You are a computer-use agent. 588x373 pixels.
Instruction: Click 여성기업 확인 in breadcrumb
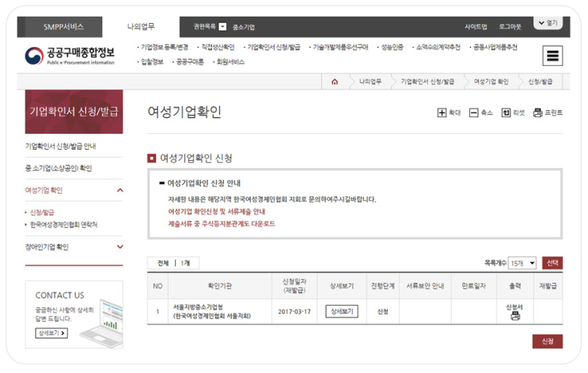click(491, 82)
